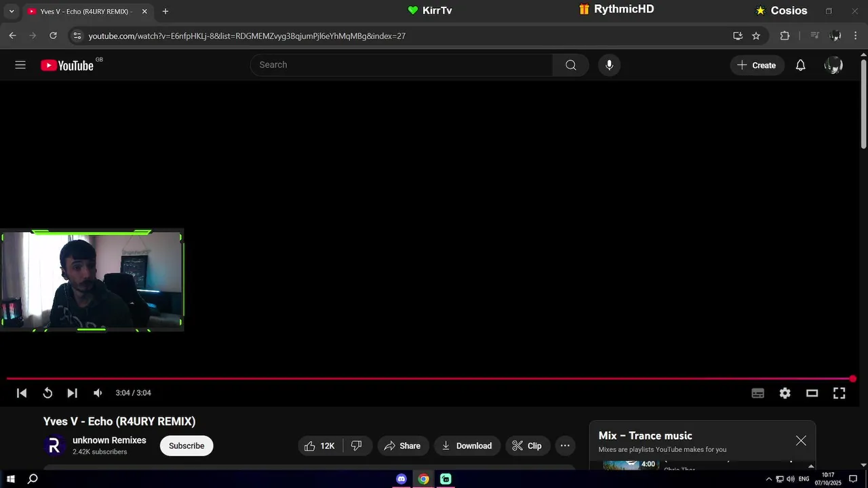Click the Mix – Trance music title
868x488 pixels.
coord(645,436)
